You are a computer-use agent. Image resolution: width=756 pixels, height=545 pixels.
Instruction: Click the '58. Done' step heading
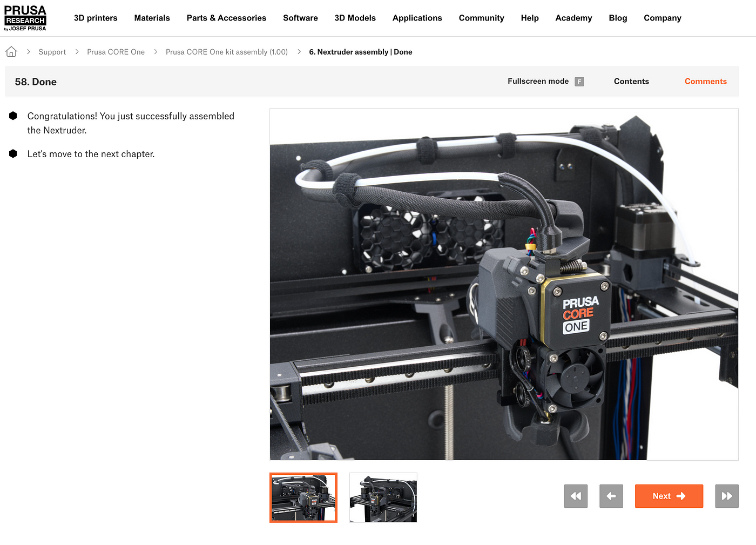pyautogui.click(x=36, y=82)
